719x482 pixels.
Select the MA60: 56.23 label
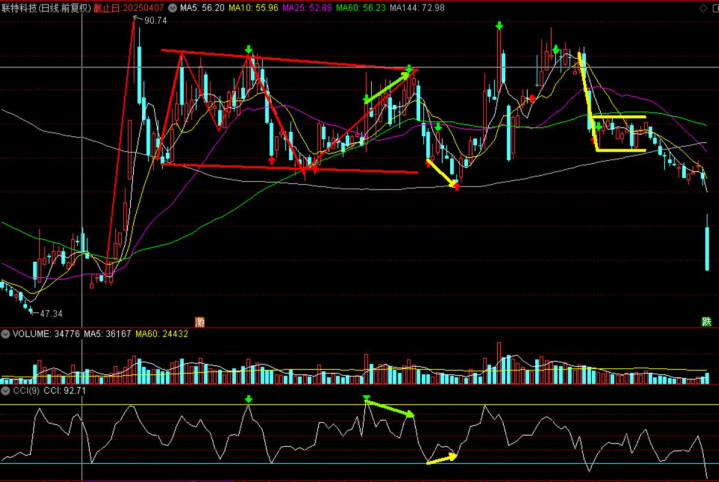coord(361,8)
